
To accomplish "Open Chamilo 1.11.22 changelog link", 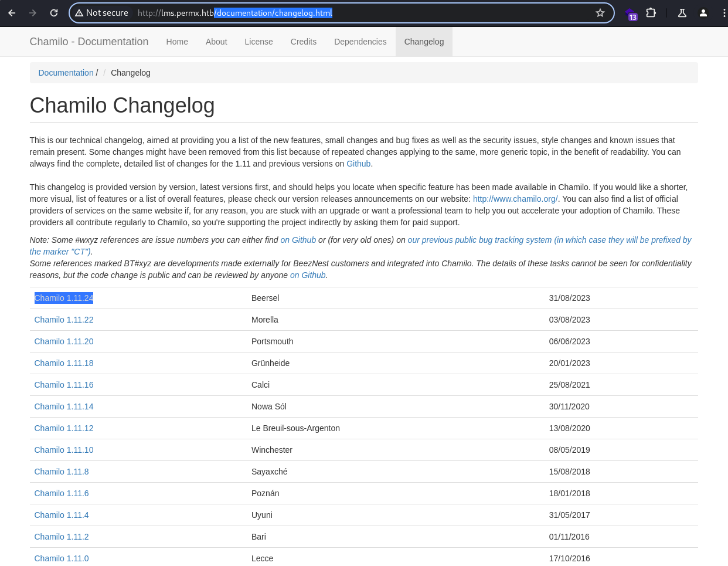I will 64,320.
